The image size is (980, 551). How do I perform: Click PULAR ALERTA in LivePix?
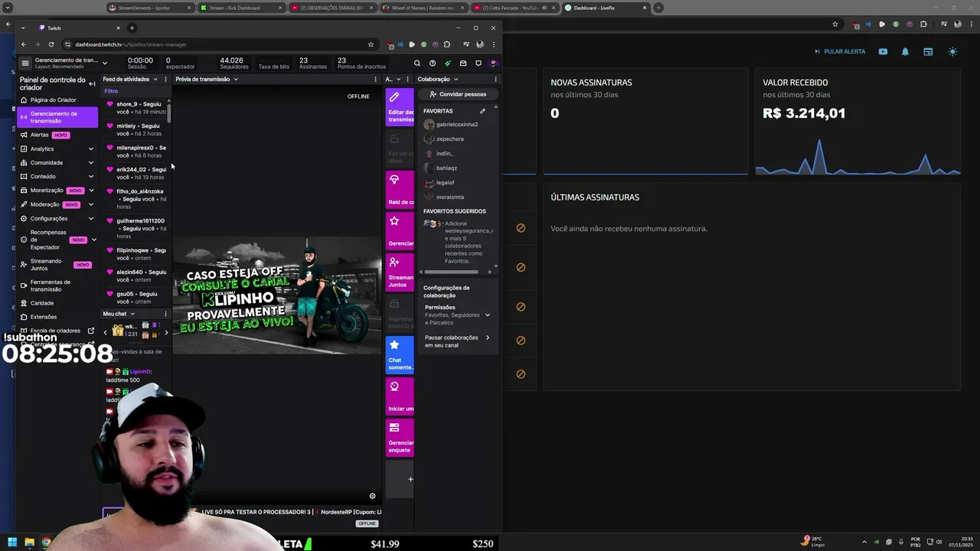(840, 51)
